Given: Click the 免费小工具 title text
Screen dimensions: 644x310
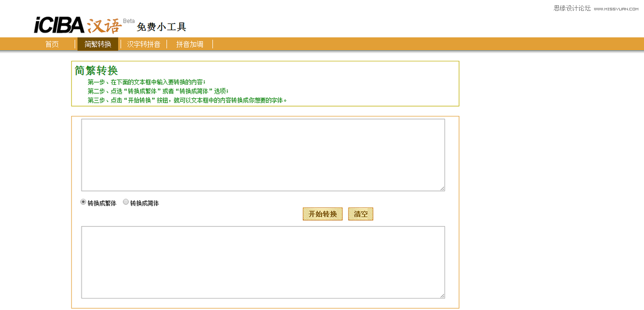Looking at the screenshot, I should 162,27.
